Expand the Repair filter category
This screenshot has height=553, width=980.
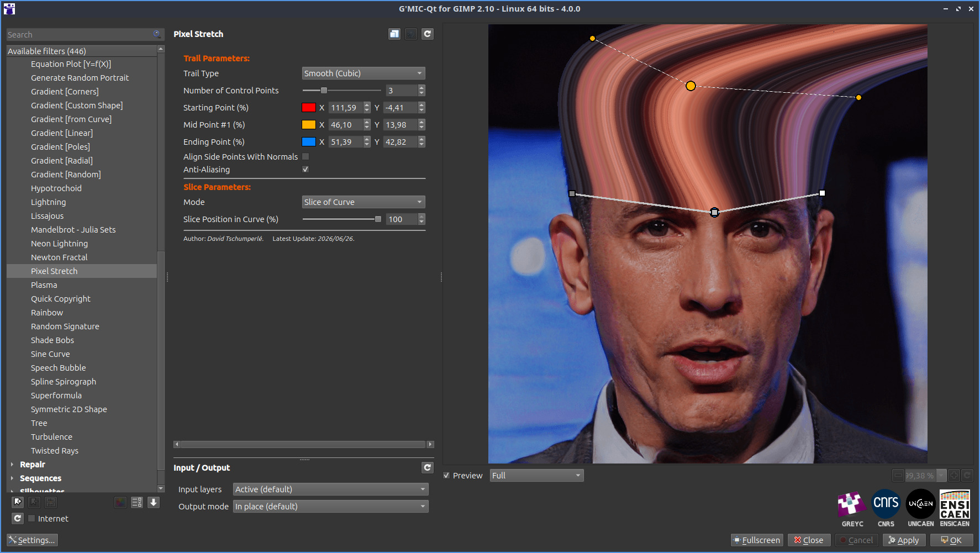point(12,465)
